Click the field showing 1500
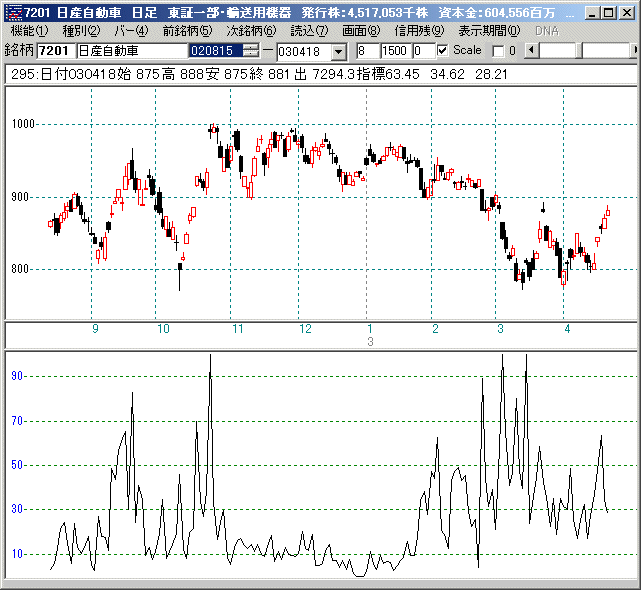 (x=396, y=51)
